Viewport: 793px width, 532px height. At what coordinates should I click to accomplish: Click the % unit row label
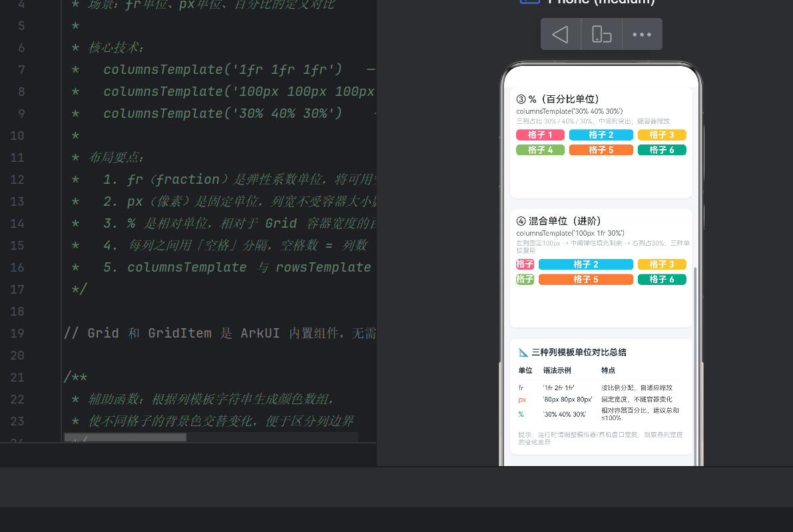coord(521,414)
